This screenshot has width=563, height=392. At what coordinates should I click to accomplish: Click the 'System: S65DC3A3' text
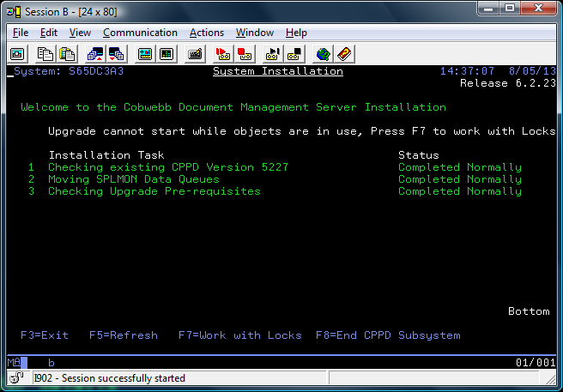point(69,71)
